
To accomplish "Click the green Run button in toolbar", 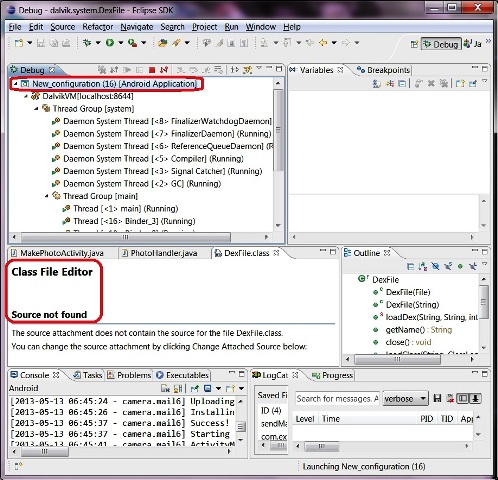I will pos(110,43).
